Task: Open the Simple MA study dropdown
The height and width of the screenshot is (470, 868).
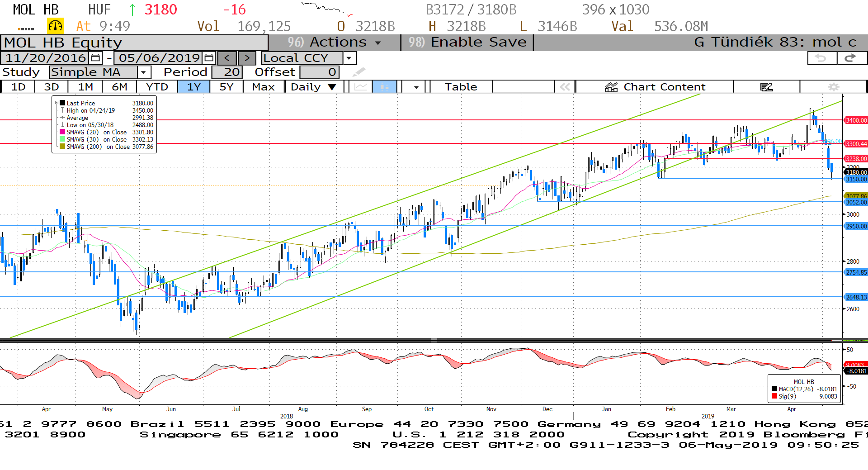Action: coord(144,72)
